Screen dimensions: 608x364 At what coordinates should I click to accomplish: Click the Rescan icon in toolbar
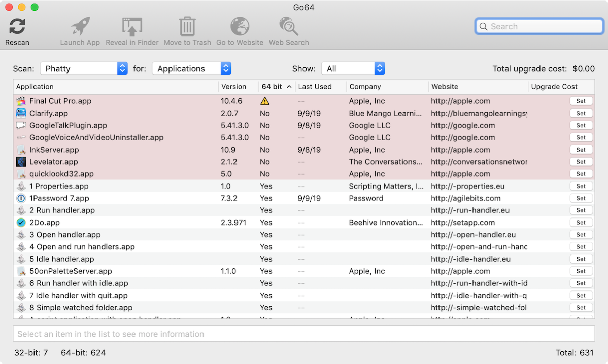coord(17,27)
